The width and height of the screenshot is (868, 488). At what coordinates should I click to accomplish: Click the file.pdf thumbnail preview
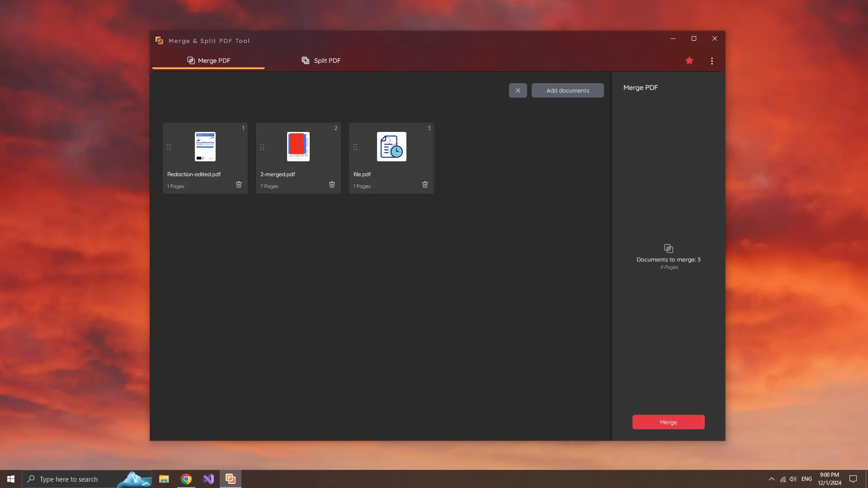pos(391,146)
